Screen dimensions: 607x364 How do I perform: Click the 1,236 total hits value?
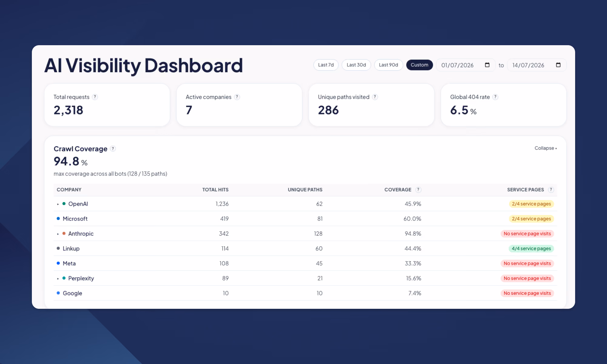pyautogui.click(x=222, y=204)
